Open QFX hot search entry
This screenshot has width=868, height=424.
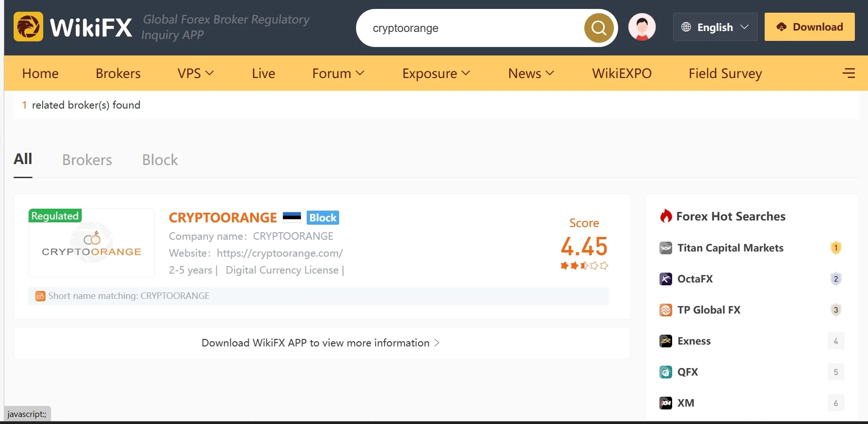(688, 372)
